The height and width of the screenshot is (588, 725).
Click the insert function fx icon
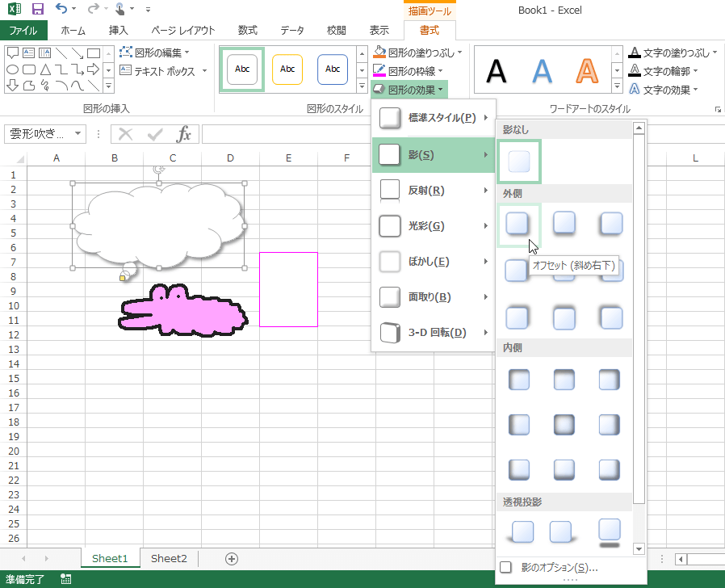click(183, 135)
